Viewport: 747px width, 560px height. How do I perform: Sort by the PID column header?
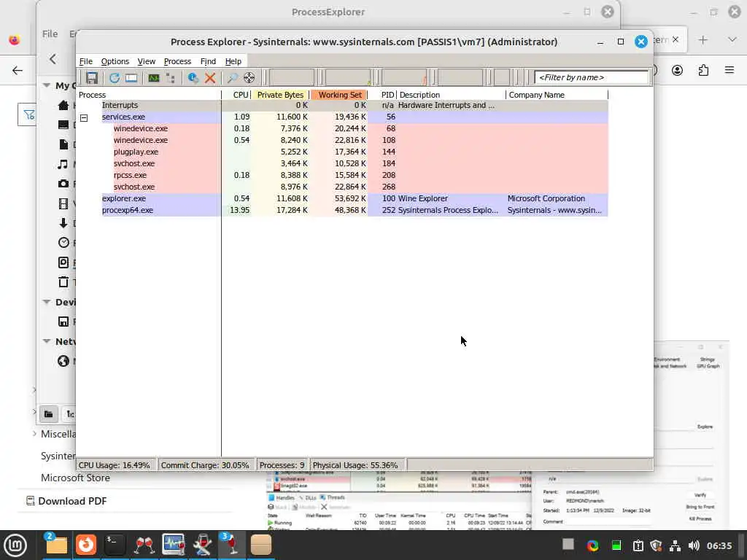pyautogui.click(x=382, y=95)
